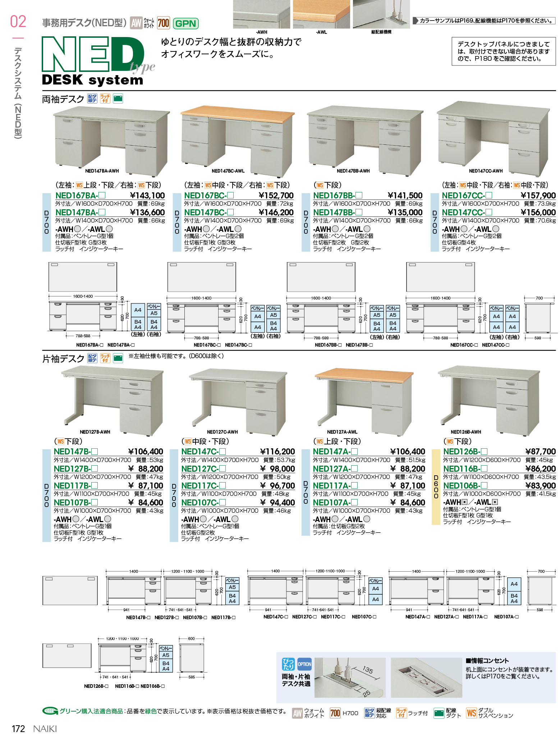
Task: Click green wiring duct icon beside 両袖デスク
Action: click(118, 99)
